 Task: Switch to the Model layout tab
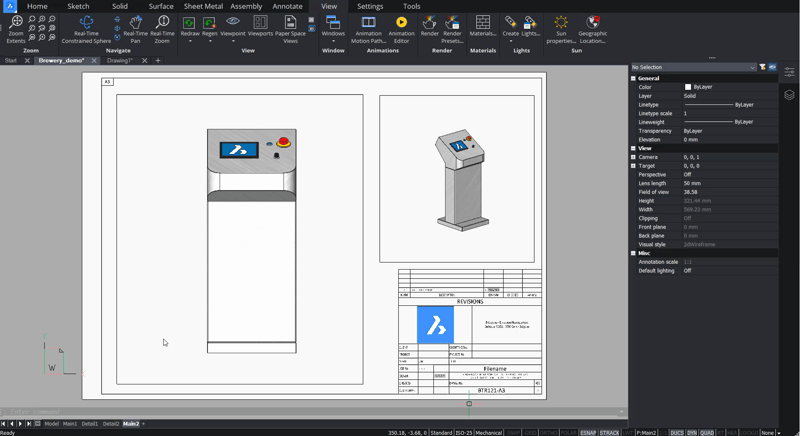click(x=51, y=424)
